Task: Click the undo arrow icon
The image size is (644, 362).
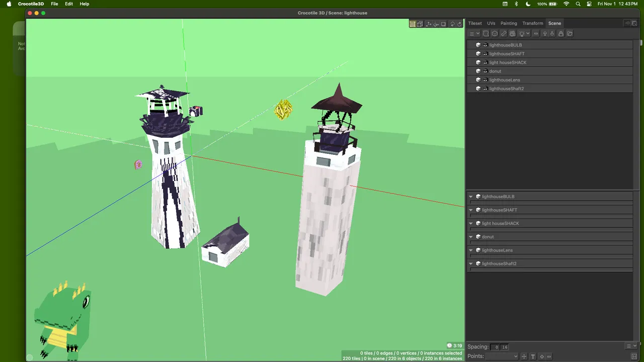Action: pyautogui.click(x=452, y=24)
